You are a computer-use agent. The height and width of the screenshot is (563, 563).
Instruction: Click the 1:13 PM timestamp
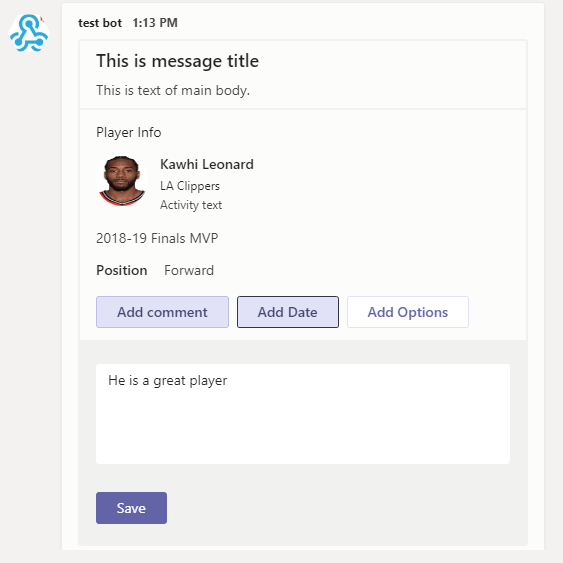click(155, 23)
